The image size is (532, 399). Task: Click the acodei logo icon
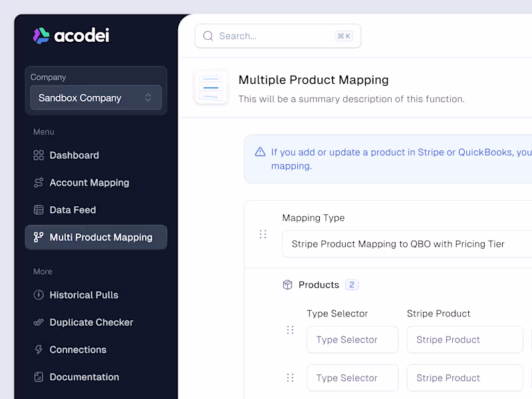(41, 36)
